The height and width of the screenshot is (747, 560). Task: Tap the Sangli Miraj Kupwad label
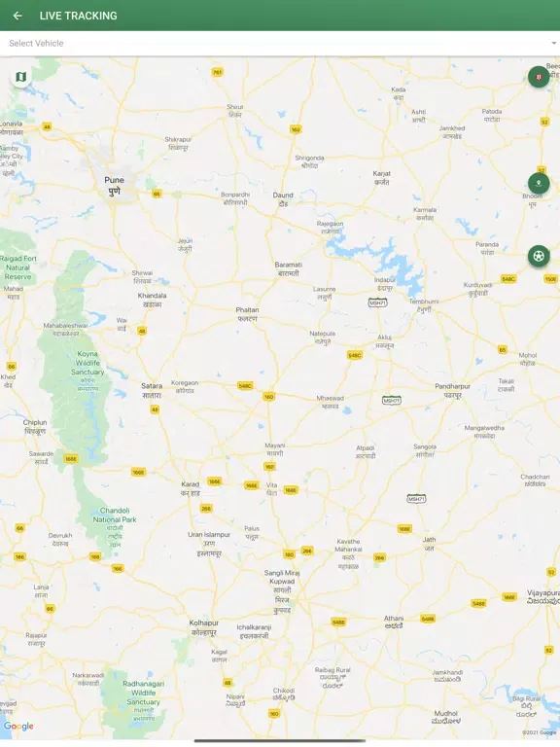tap(282, 577)
